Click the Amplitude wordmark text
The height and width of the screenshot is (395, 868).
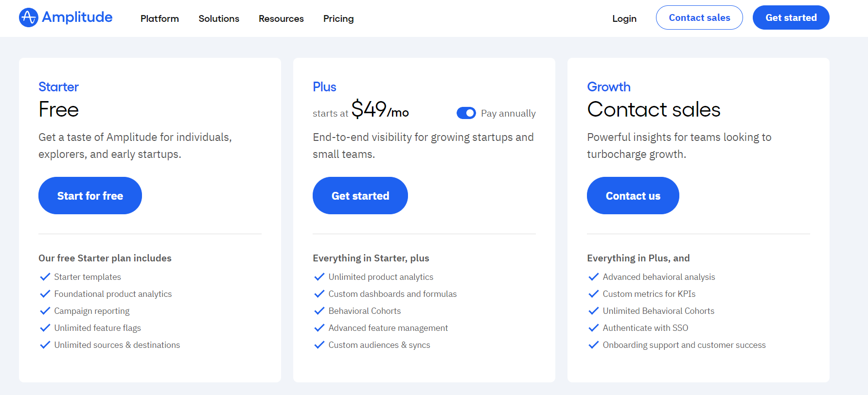click(77, 17)
